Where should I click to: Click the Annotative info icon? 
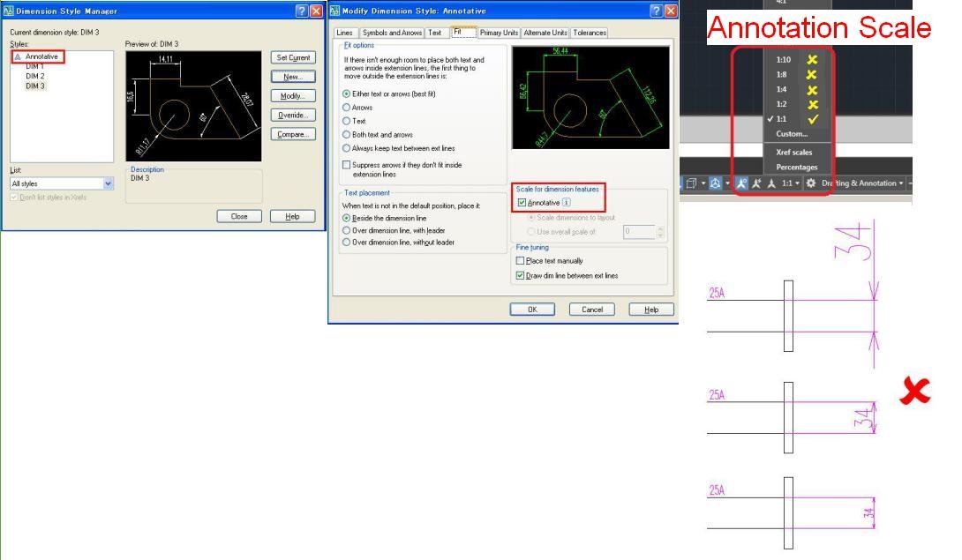[x=567, y=203]
